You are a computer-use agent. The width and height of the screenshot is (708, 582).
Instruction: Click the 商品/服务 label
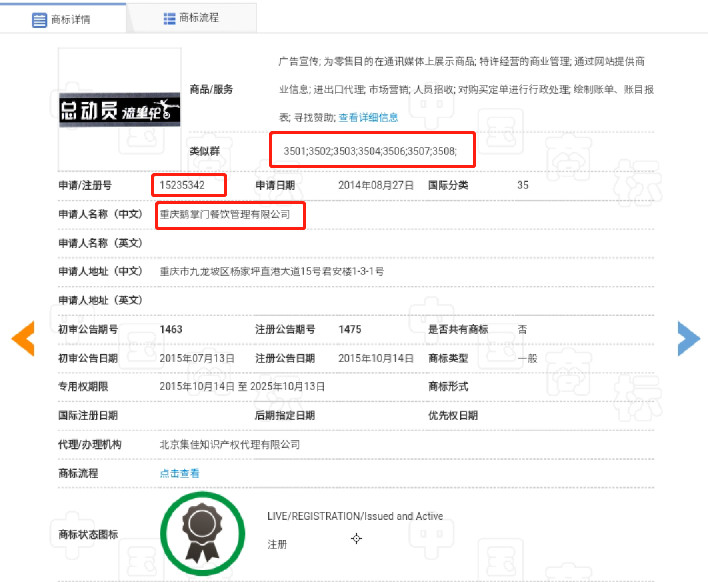(x=211, y=89)
